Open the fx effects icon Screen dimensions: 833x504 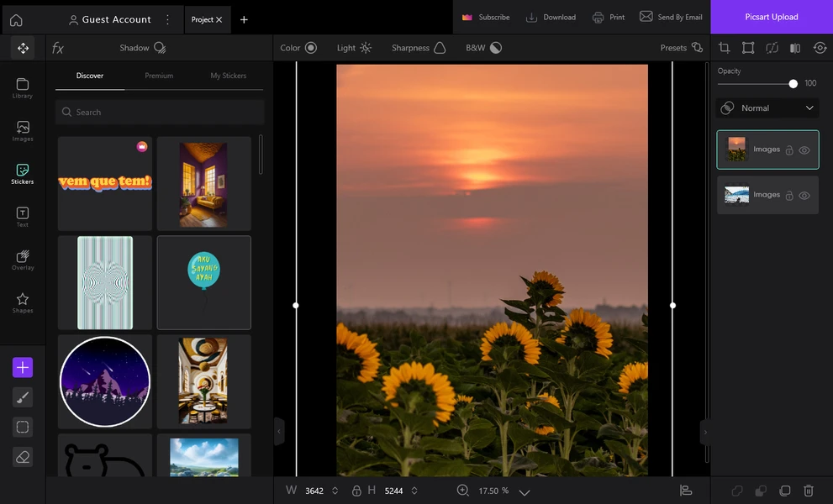[58, 49]
